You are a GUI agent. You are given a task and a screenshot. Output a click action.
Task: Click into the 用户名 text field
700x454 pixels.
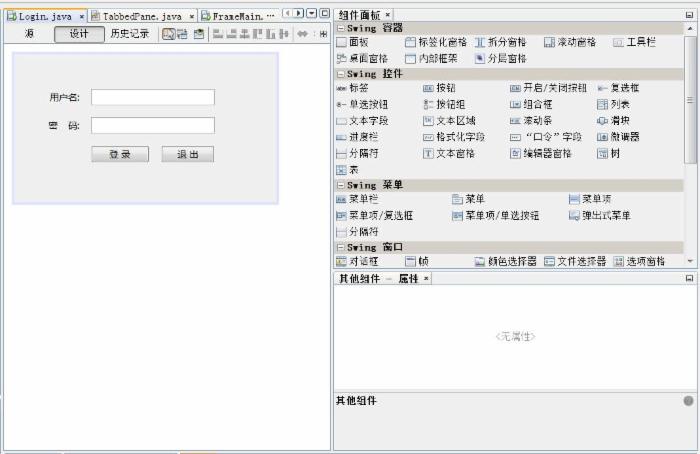click(x=153, y=97)
